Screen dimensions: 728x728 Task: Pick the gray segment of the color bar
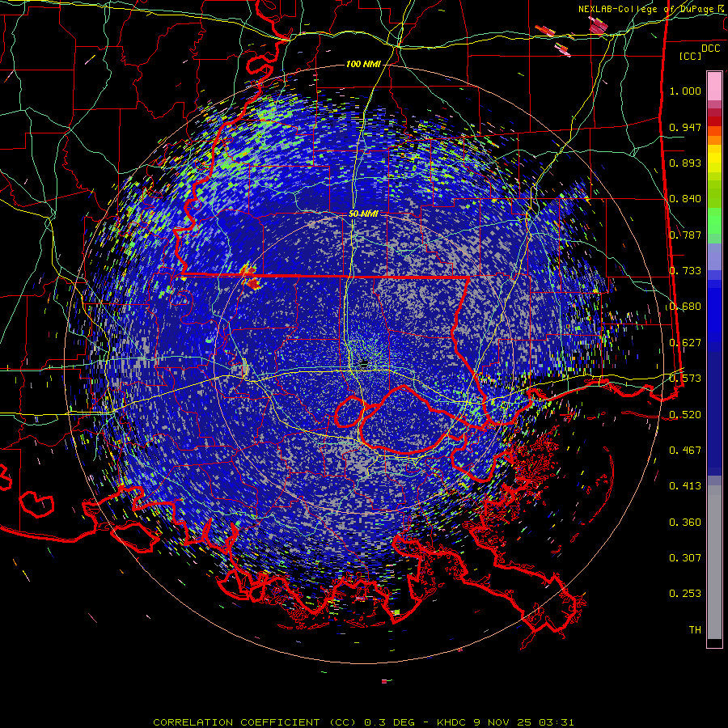pyautogui.click(x=714, y=562)
